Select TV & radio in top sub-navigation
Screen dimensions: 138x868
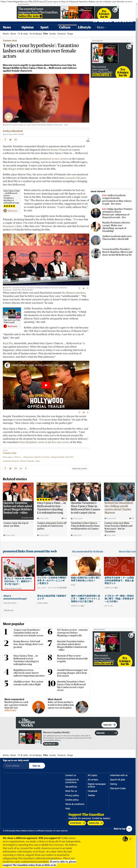click(23, 34)
